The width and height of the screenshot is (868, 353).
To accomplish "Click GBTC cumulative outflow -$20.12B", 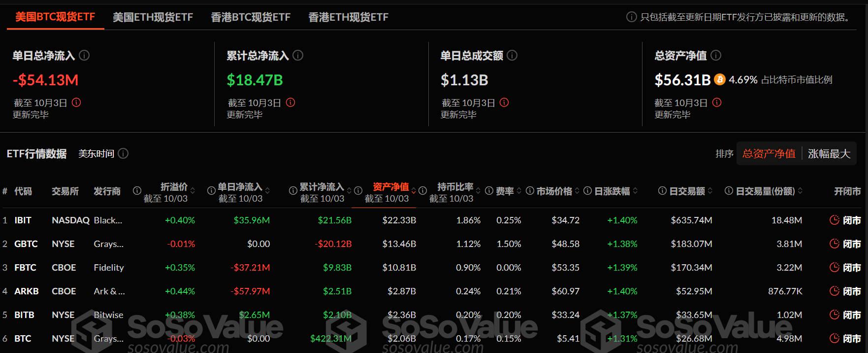I will click(x=333, y=244).
